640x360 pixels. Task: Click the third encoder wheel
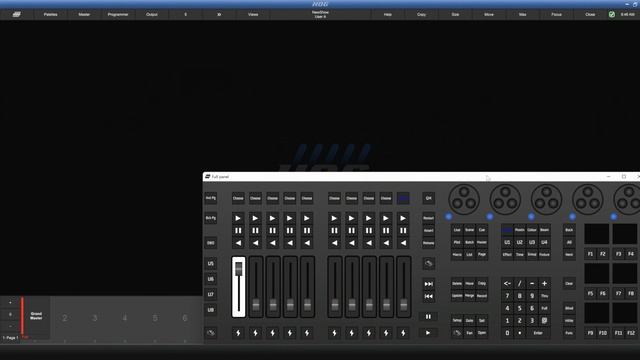click(547, 199)
